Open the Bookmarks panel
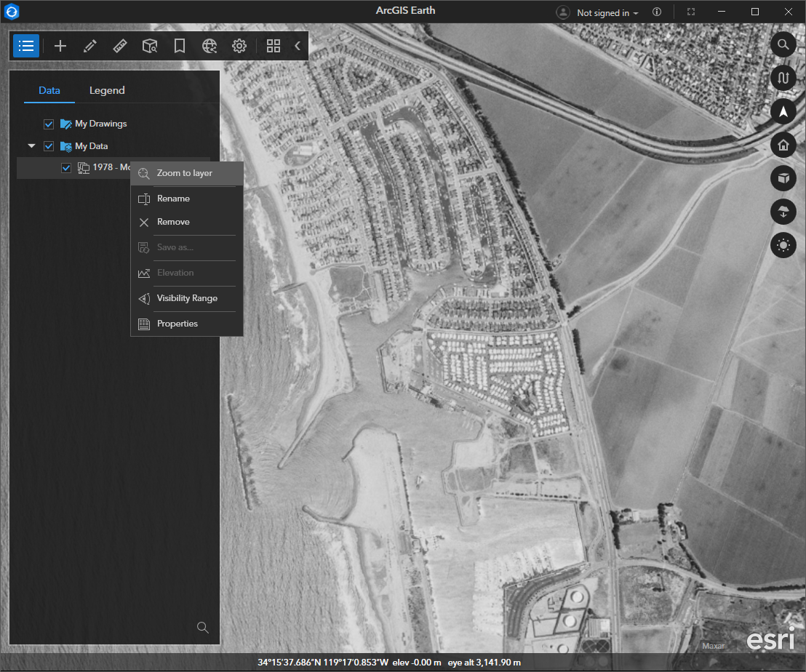Screen dimensions: 806x672 click(179, 45)
